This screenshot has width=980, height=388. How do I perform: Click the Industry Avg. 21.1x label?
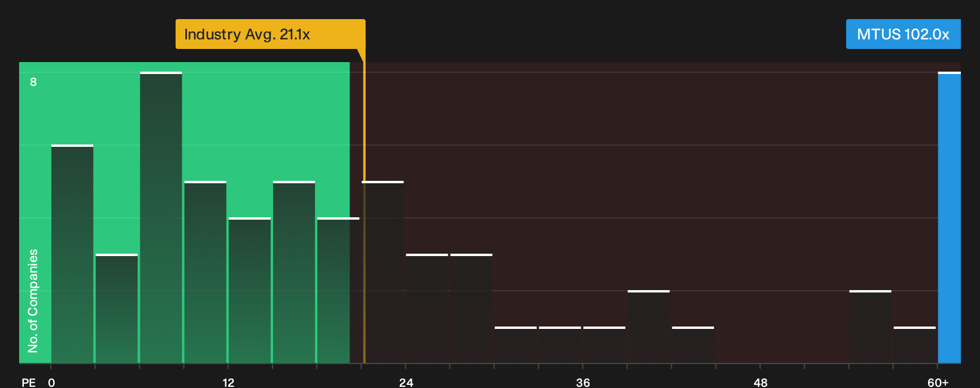(x=270, y=34)
